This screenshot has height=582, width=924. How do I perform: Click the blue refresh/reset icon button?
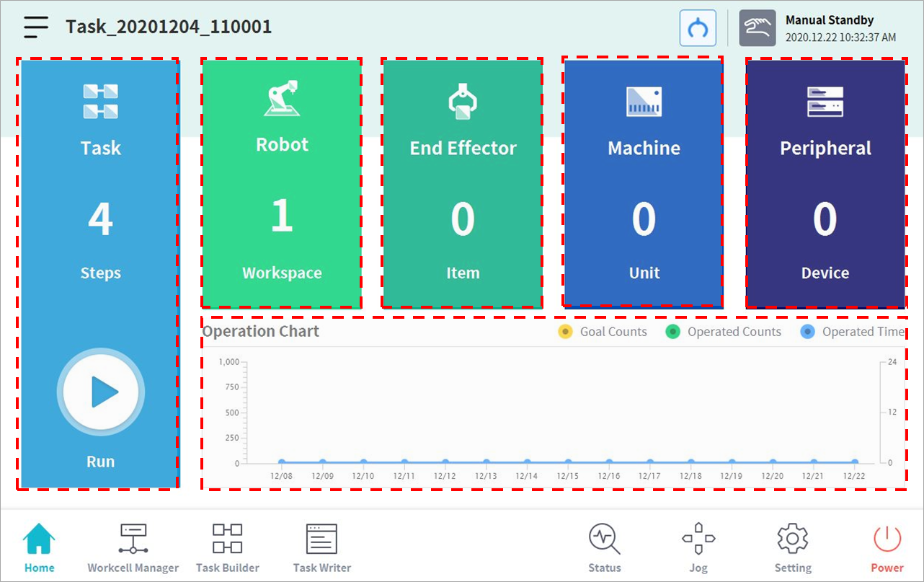(698, 28)
